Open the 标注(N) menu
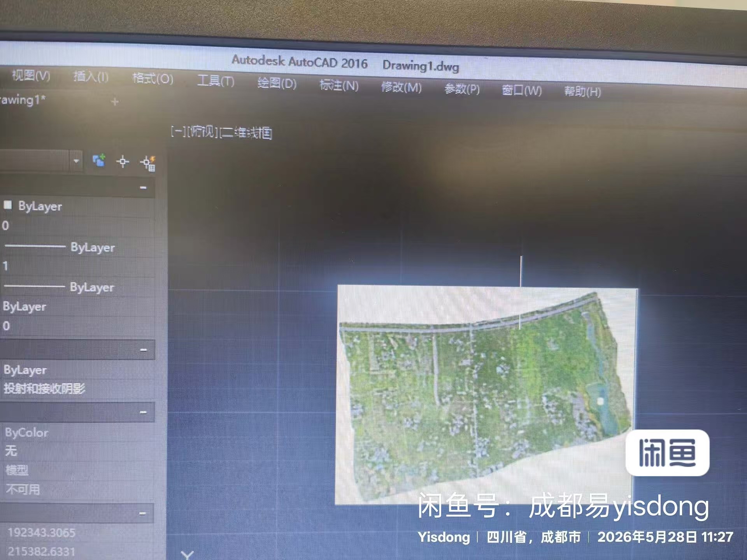The height and width of the screenshot is (560, 747). click(x=339, y=85)
